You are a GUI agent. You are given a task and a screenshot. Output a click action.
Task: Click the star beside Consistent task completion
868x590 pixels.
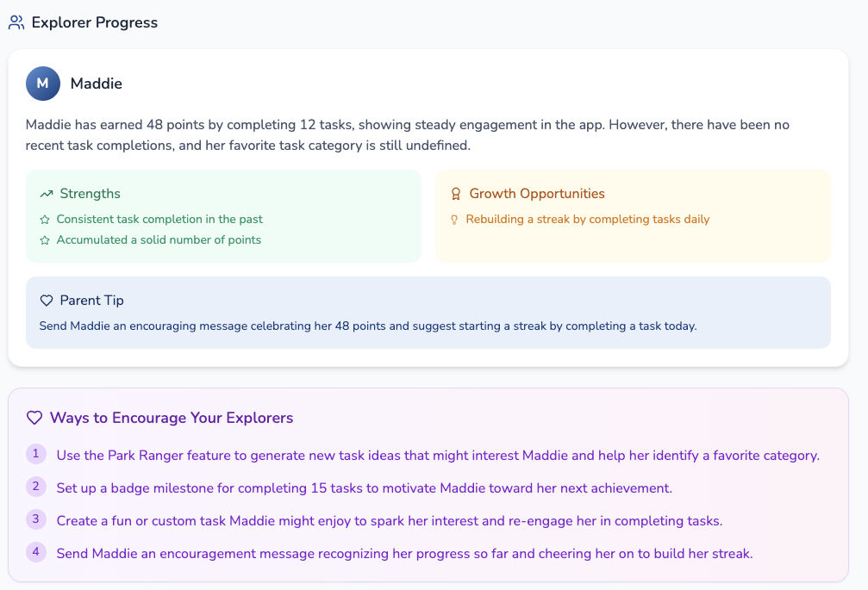pyautogui.click(x=45, y=220)
